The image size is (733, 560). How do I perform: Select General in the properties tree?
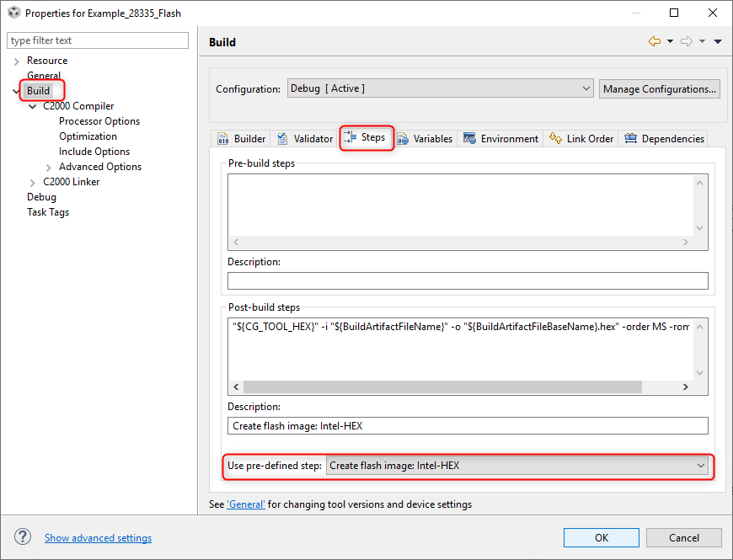[x=44, y=75]
